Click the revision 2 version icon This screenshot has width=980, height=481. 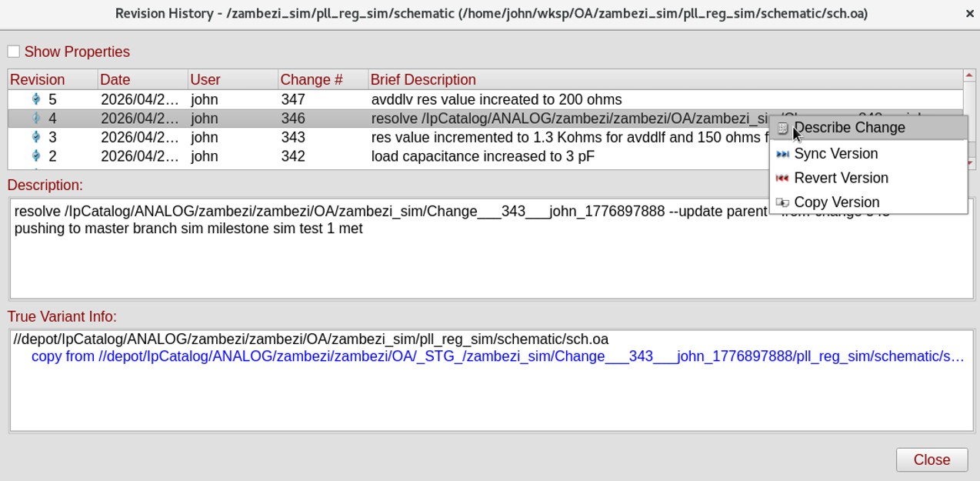click(x=35, y=156)
